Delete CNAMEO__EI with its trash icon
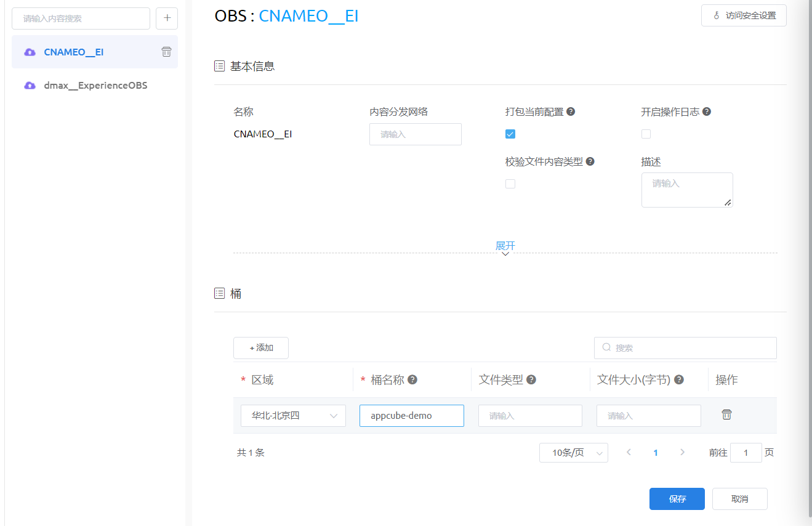 166,52
